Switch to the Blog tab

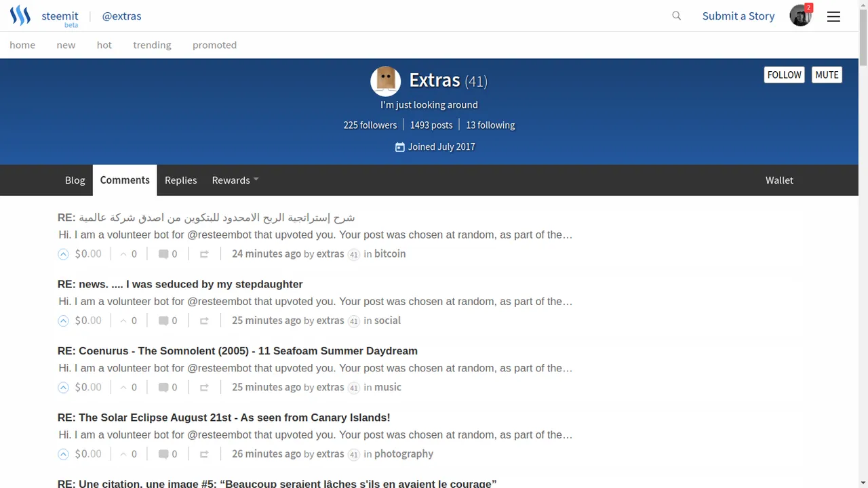tap(75, 180)
